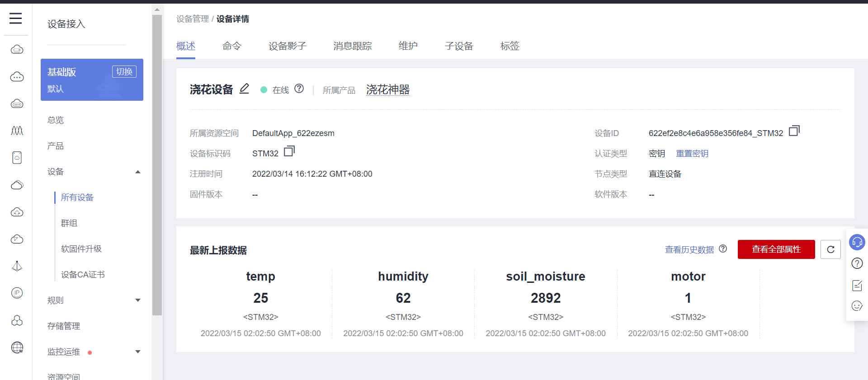Image resolution: width=868 pixels, height=380 pixels.
Task: Open the hamburger navigation menu
Action: [x=16, y=18]
